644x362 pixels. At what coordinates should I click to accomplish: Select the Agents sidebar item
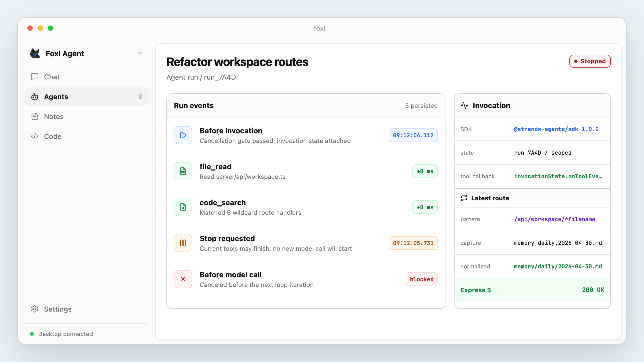[x=86, y=97]
